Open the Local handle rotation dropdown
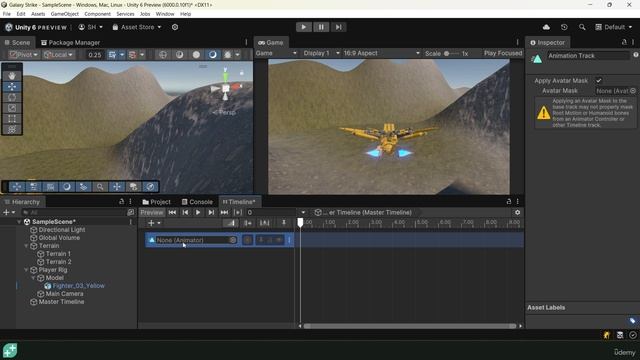Viewport: 640px width, 360px height. coord(58,55)
